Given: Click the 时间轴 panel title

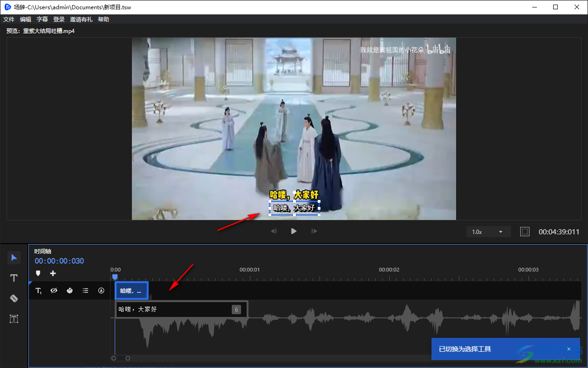Looking at the screenshot, I should coord(43,252).
